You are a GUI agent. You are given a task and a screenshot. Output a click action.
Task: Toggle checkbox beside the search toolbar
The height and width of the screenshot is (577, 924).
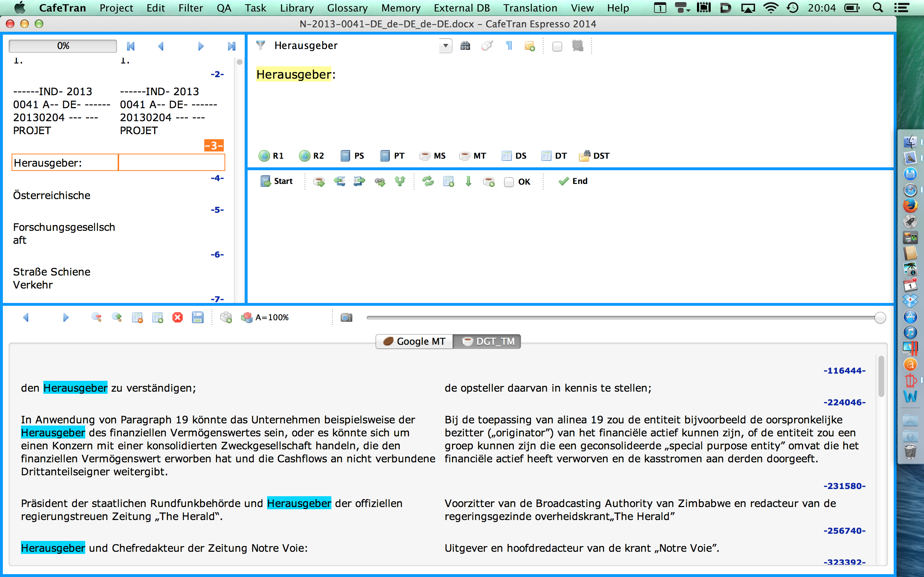pos(557,47)
